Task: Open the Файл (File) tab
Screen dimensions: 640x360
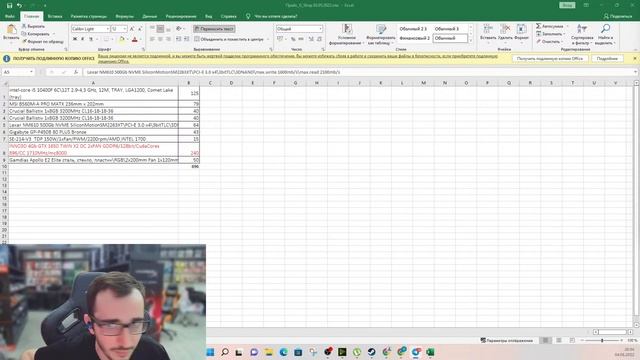Action: pos(10,16)
